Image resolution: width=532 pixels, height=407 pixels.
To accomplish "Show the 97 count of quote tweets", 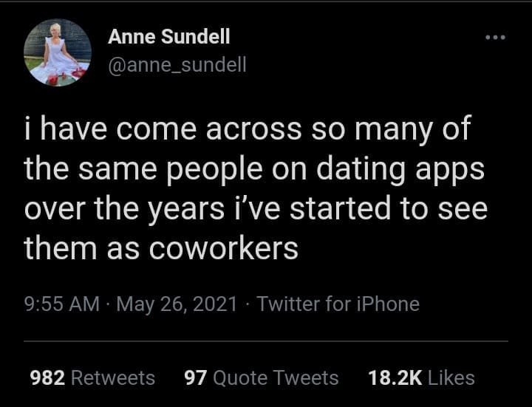I will 194,377.
